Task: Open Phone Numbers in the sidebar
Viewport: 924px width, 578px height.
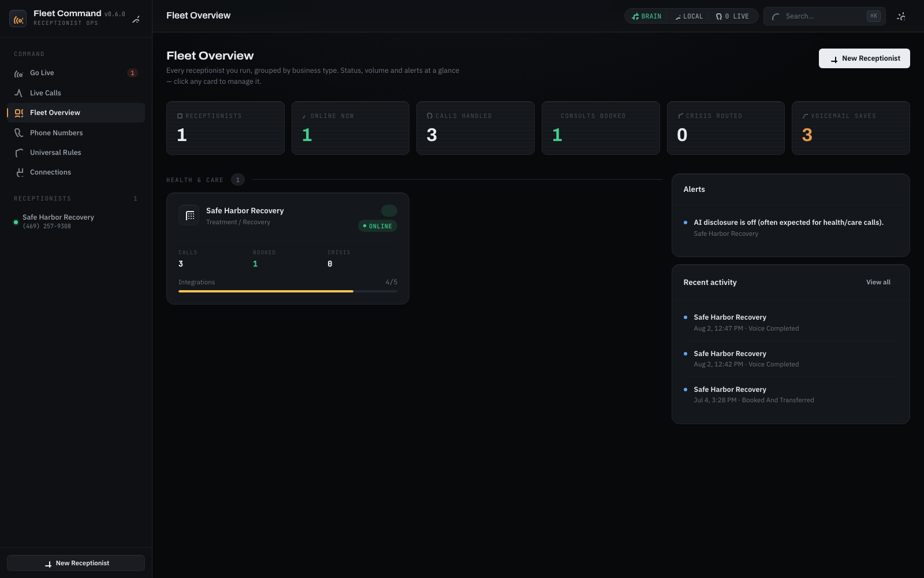Action: click(76, 133)
